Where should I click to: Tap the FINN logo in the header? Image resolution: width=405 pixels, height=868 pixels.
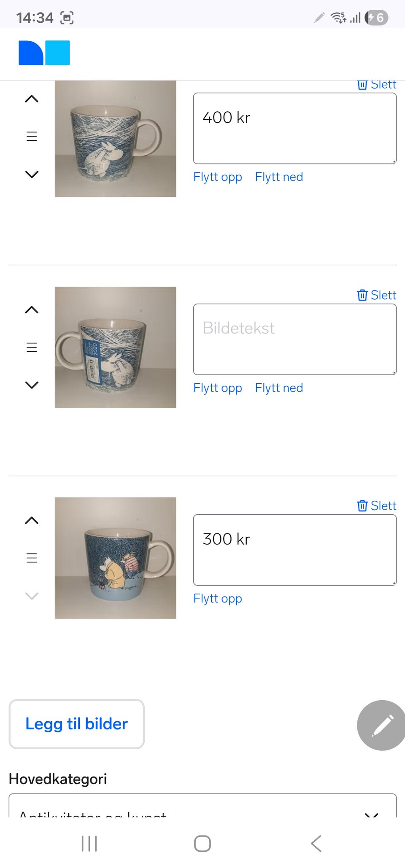[44, 53]
